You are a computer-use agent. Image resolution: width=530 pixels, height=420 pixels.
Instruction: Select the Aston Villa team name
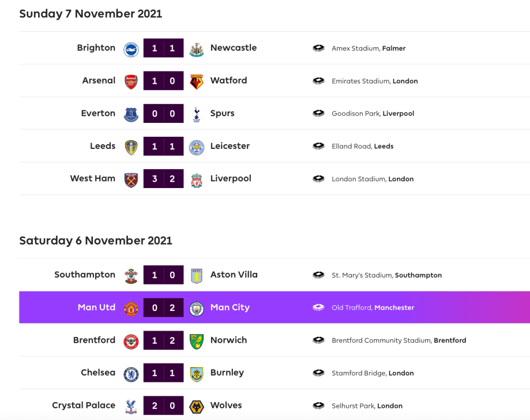(x=234, y=275)
